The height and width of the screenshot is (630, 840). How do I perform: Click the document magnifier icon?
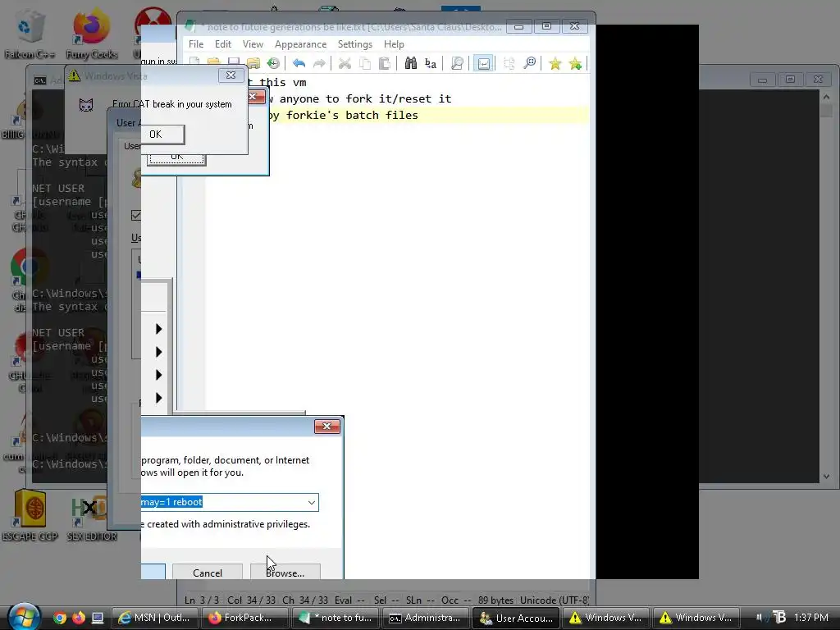pyautogui.click(x=456, y=63)
